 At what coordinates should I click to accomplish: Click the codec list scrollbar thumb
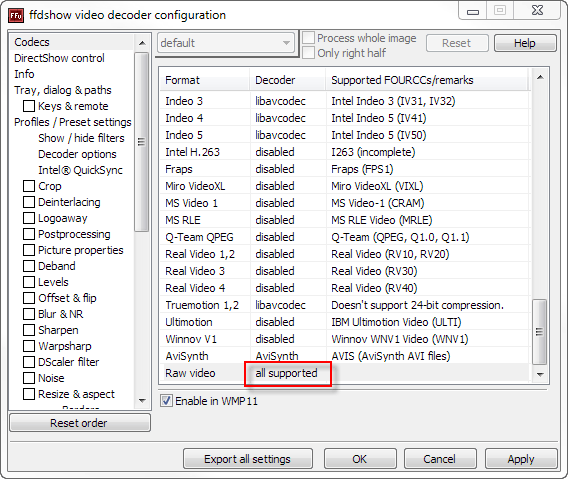pos(540,332)
